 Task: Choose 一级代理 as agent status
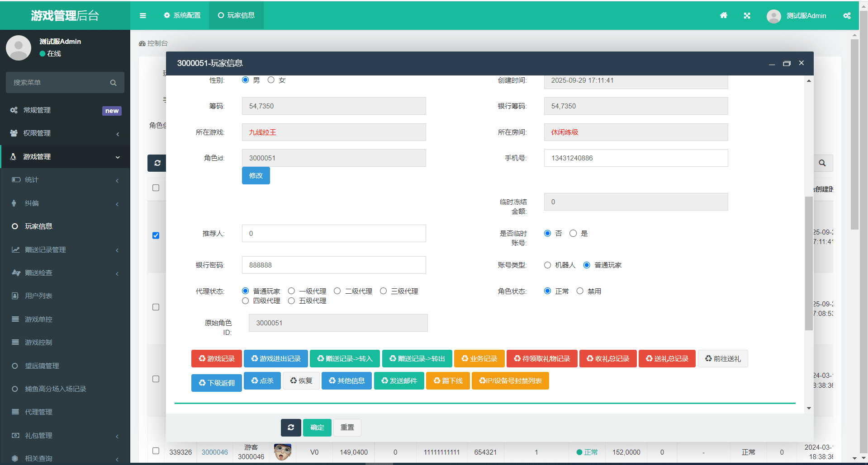click(292, 291)
